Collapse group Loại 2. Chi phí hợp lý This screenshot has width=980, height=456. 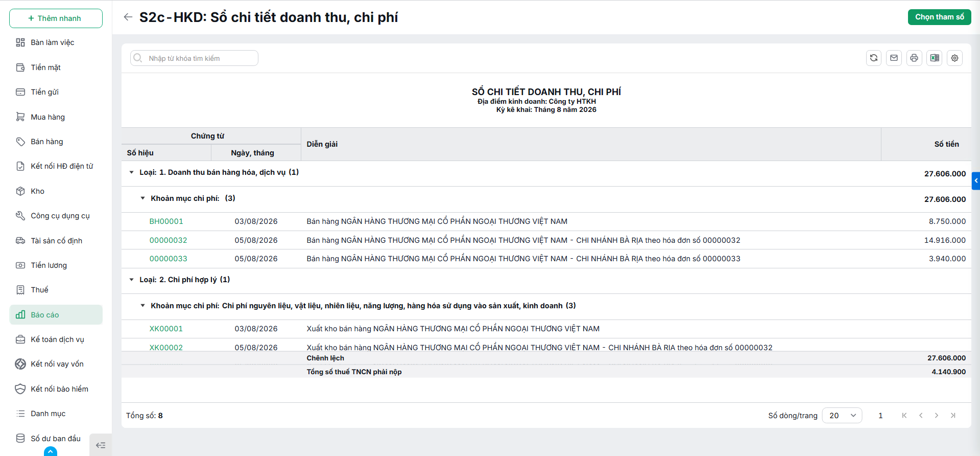pos(131,280)
